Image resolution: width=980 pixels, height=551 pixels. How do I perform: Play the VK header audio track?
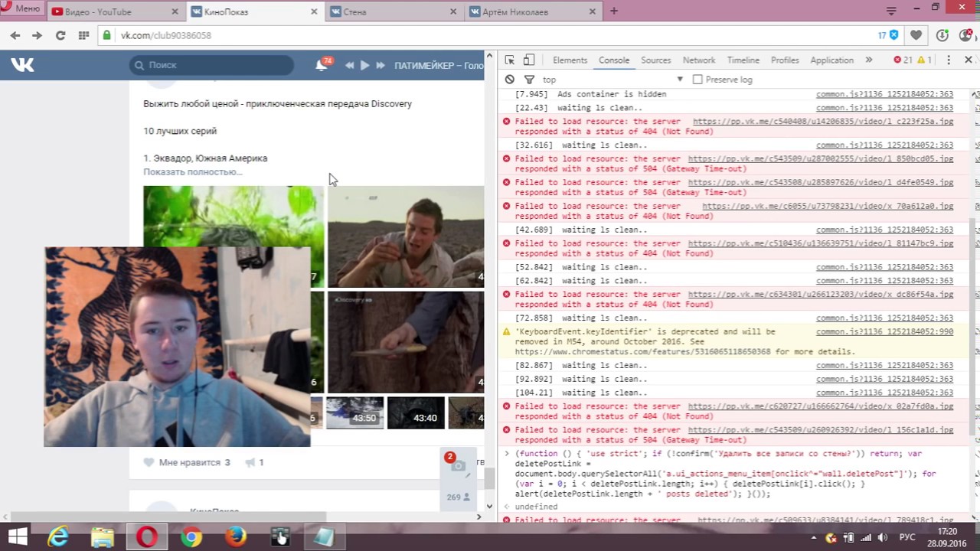pos(364,65)
